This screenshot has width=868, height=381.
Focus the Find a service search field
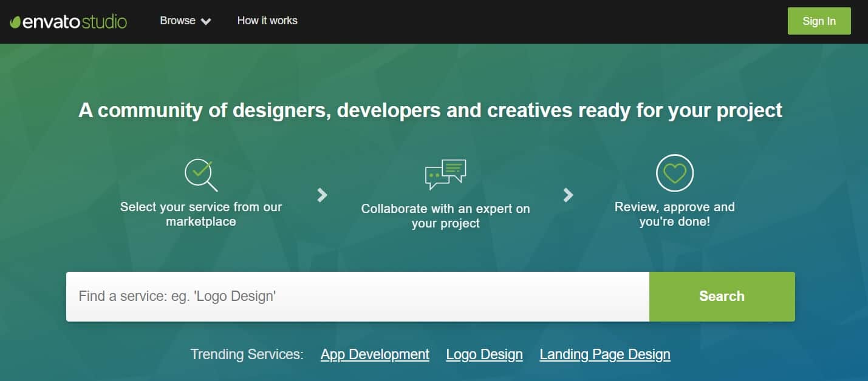[358, 297]
